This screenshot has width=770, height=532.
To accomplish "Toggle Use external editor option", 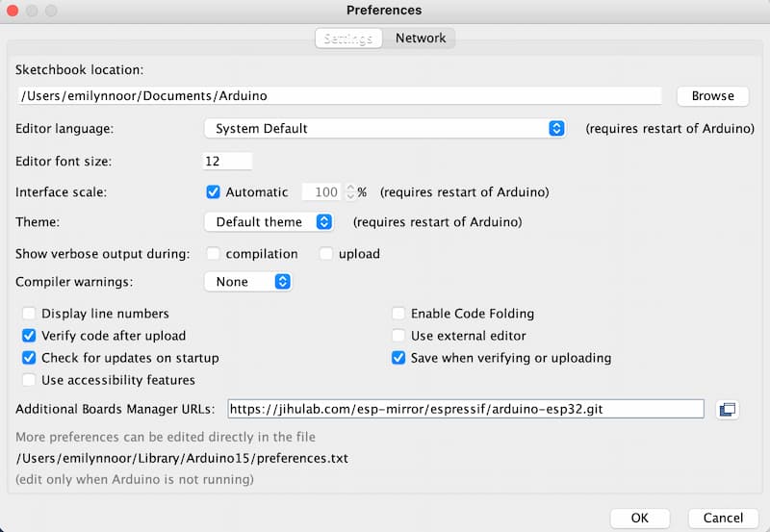I will (398, 336).
